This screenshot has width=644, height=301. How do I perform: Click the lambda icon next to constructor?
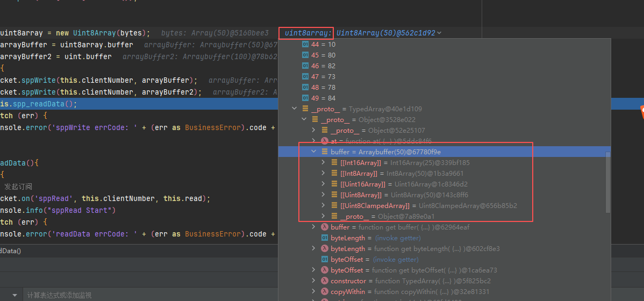point(325,281)
